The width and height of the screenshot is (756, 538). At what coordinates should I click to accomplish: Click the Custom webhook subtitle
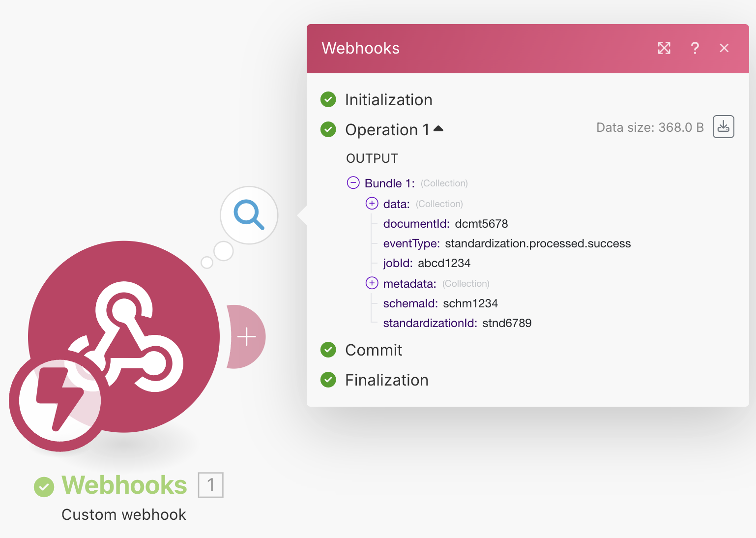(124, 514)
